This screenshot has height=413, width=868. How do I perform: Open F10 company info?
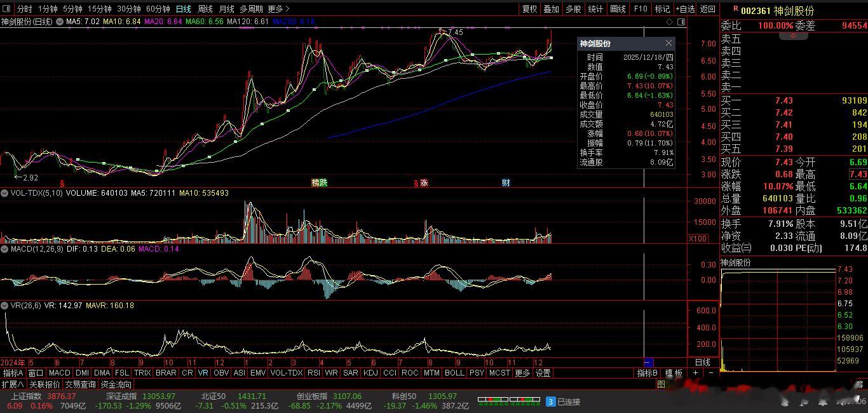641,9
